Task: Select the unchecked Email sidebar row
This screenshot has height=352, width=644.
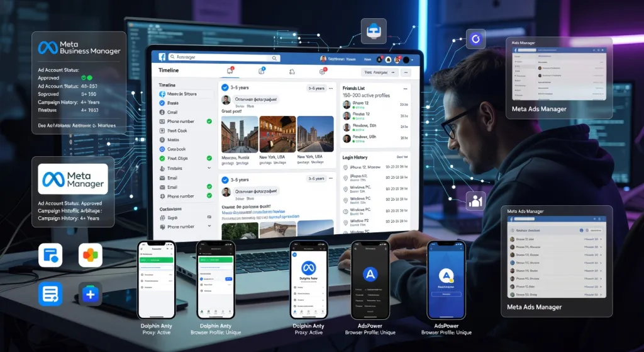Action: [185, 178]
